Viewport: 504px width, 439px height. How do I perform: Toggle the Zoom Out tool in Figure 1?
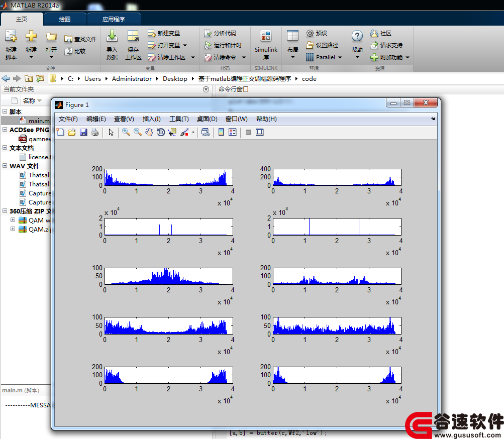click(x=138, y=133)
